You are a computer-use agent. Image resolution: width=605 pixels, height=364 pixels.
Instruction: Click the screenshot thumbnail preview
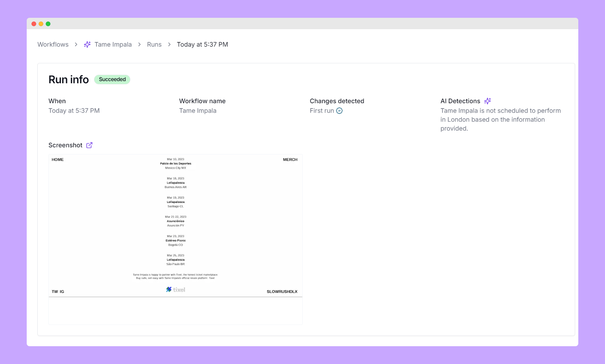[x=176, y=239]
